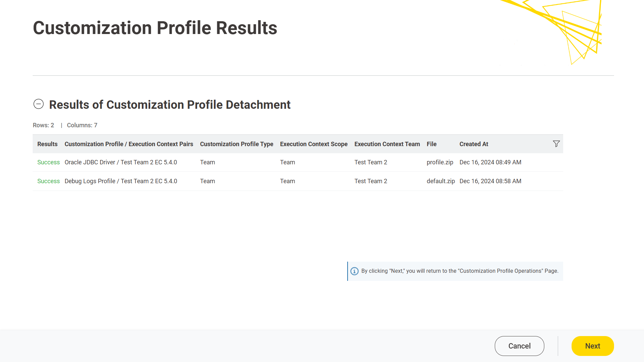This screenshot has width=644, height=362.
Task: Click the profile.zip file cell
Action: [440, 162]
